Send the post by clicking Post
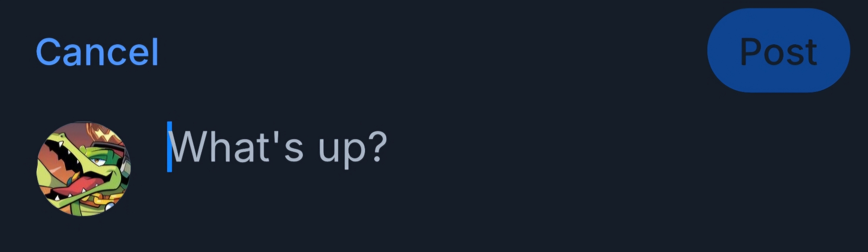Image resolution: width=868 pixels, height=252 pixels. [778, 51]
